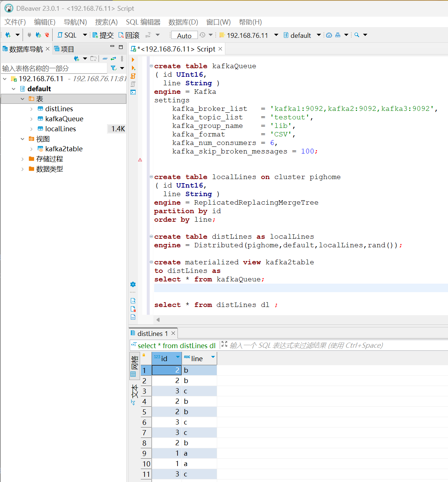448x482 pixels.
Task: Open dropdown arrow next to search icon
Action: [365, 35]
